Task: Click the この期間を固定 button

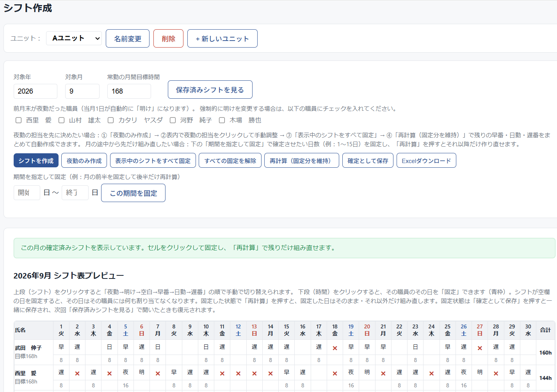Action: [x=133, y=193]
